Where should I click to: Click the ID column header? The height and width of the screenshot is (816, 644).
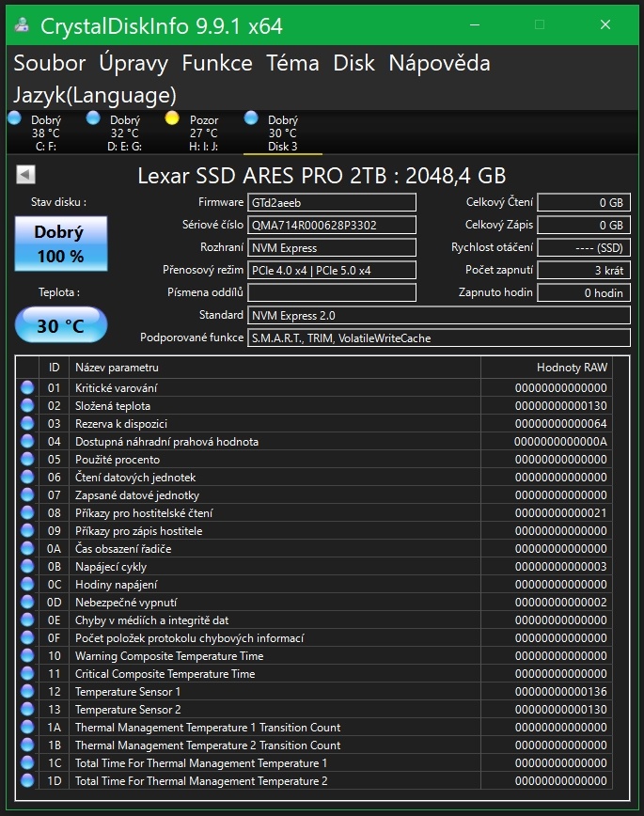click(55, 368)
